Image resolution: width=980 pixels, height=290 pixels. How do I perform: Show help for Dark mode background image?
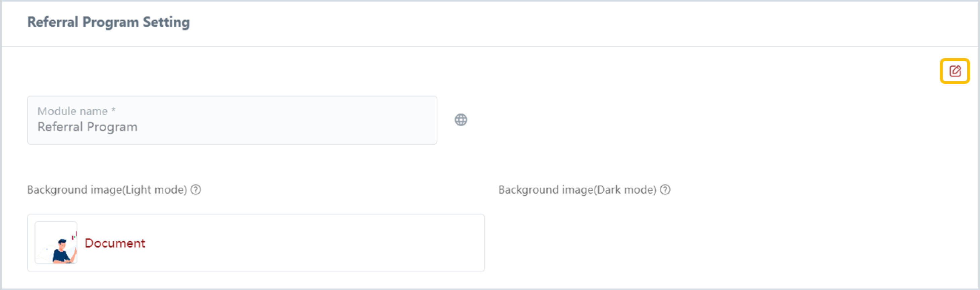tap(665, 190)
